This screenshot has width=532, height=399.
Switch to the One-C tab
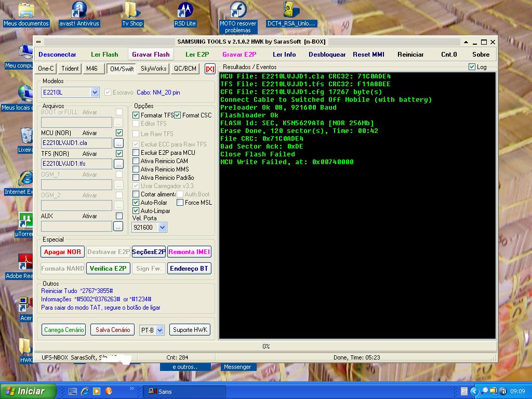[46, 69]
